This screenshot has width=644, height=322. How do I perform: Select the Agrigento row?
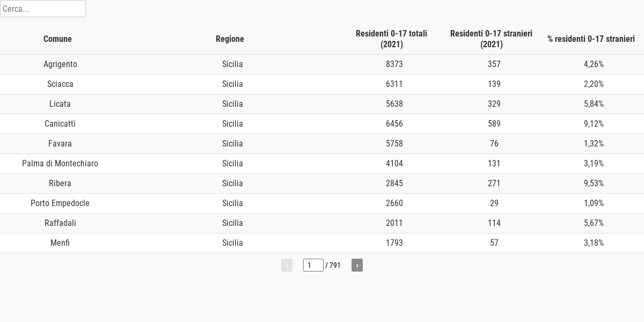click(60, 64)
